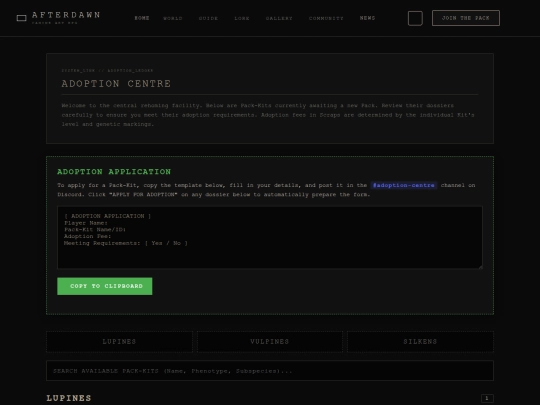Image resolution: width=540 pixels, height=405 pixels.
Task: Follow the #adoption-centre channel link
Action: [404, 185]
